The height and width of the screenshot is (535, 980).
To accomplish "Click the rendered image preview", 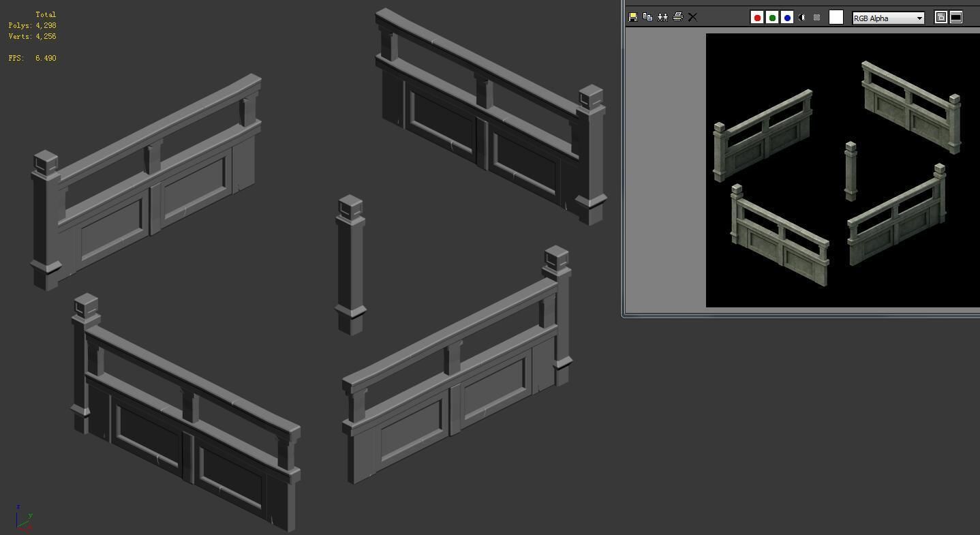I will (x=843, y=170).
